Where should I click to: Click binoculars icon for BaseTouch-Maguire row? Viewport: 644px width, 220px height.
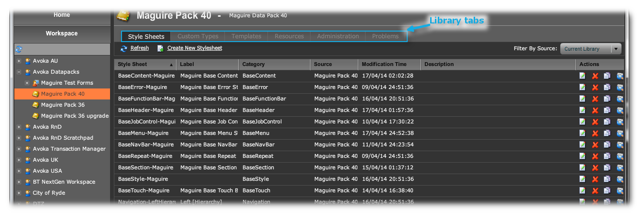point(620,190)
